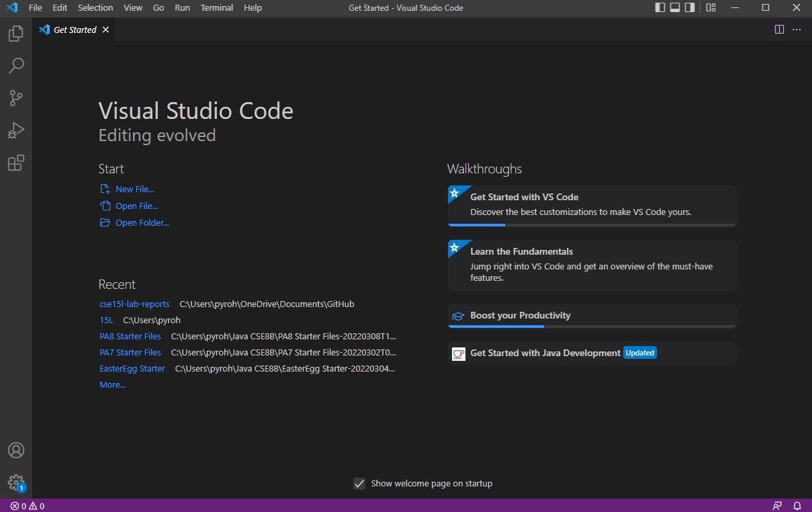The height and width of the screenshot is (512, 812).
Task: Open the editor More Actions ellipsis menu
Action: pos(797,30)
